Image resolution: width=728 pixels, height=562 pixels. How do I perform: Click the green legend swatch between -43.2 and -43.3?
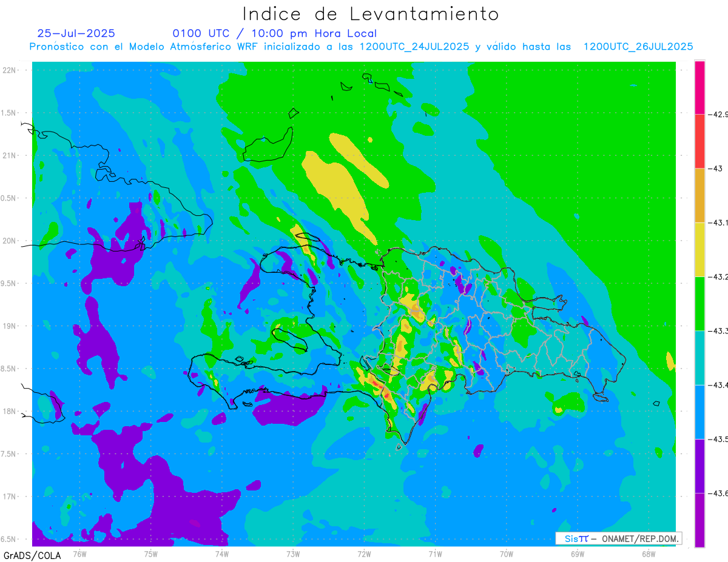(699, 303)
